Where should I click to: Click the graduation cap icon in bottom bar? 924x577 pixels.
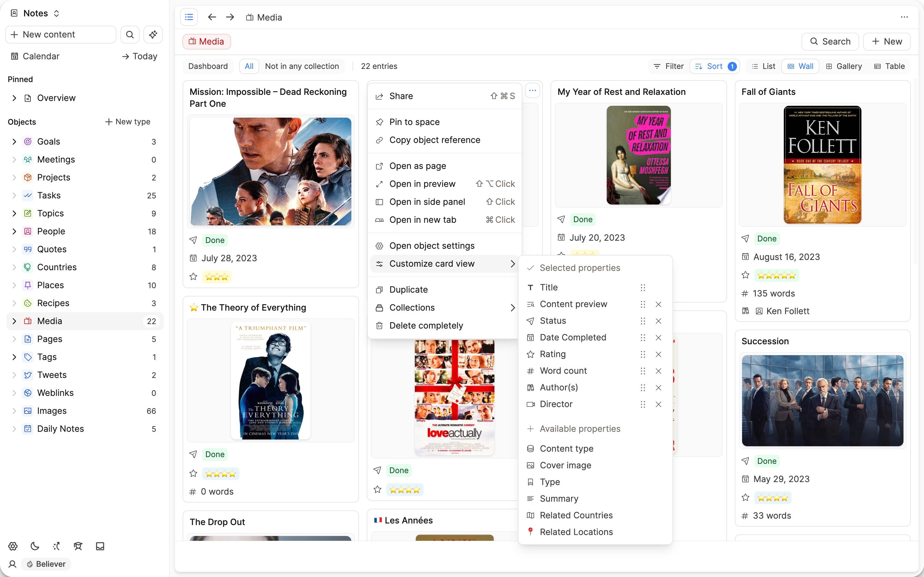tap(78, 546)
